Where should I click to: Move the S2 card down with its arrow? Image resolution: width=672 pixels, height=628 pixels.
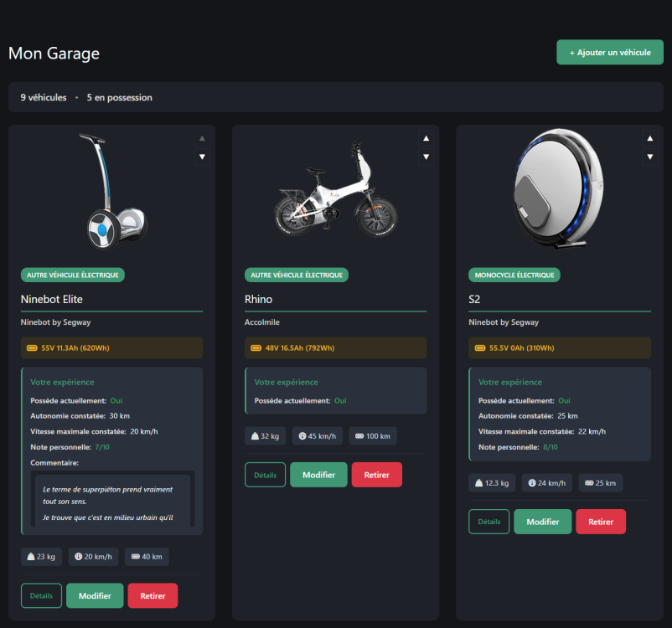(x=649, y=157)
